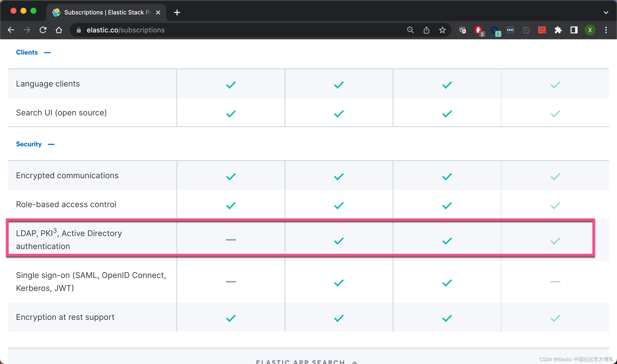Click the checkmark for Language clients first column
Viewport: 617px width, 364px height.
point(230,85)
